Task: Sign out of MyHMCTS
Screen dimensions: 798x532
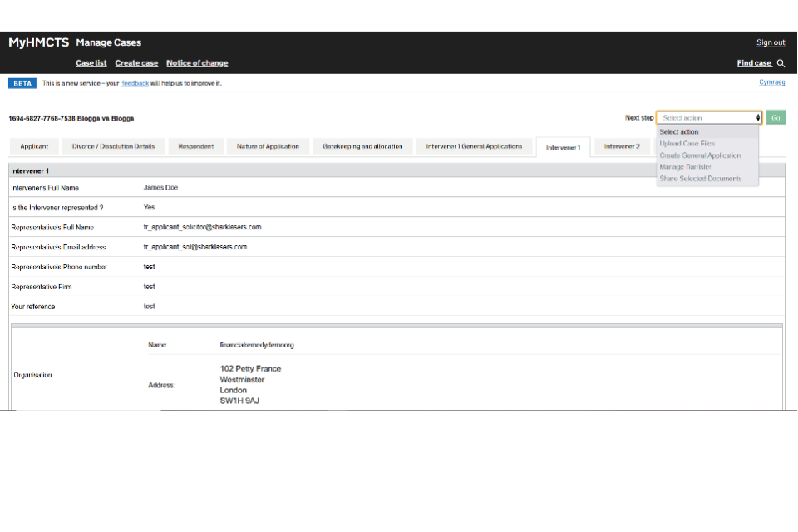Action: coord(770,42)
